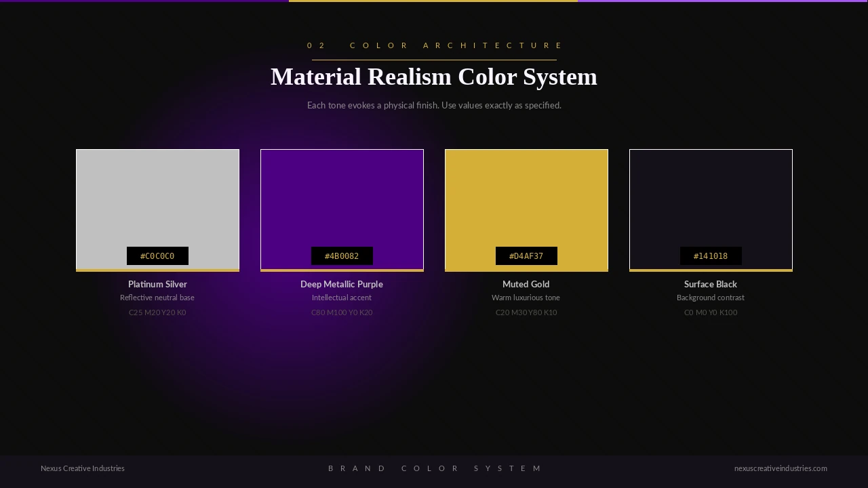Open the nexuscreativeindustries.com link

pos(781,468)
